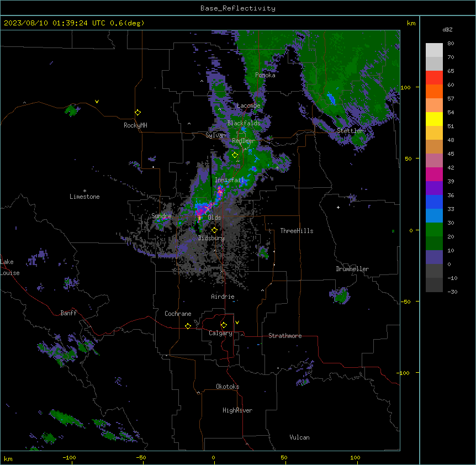Select the Vulcan label

pyautogui.click(x=299, y=437)
